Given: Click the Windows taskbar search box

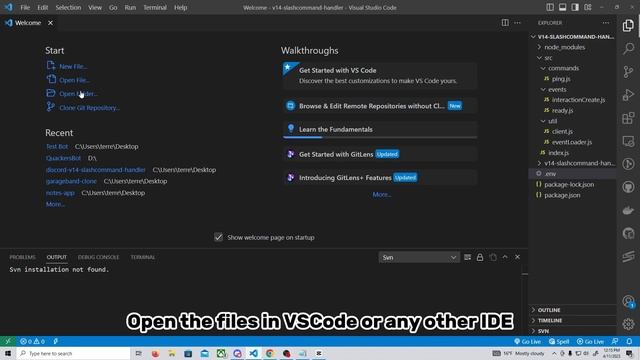Looking at the screenshot, I should coord(73,353).
